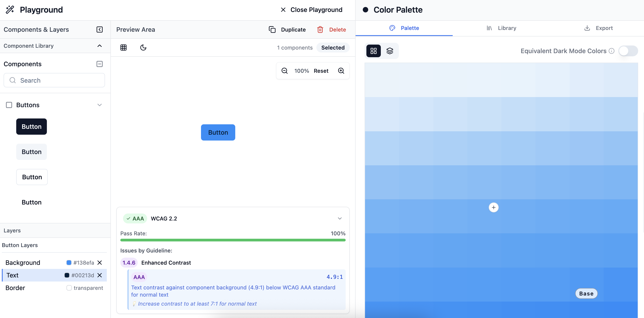Viewport: 644px width, 318px height.
Task: Click the transparent Border checkbox swatch
Action: click(x=69, y=288)
